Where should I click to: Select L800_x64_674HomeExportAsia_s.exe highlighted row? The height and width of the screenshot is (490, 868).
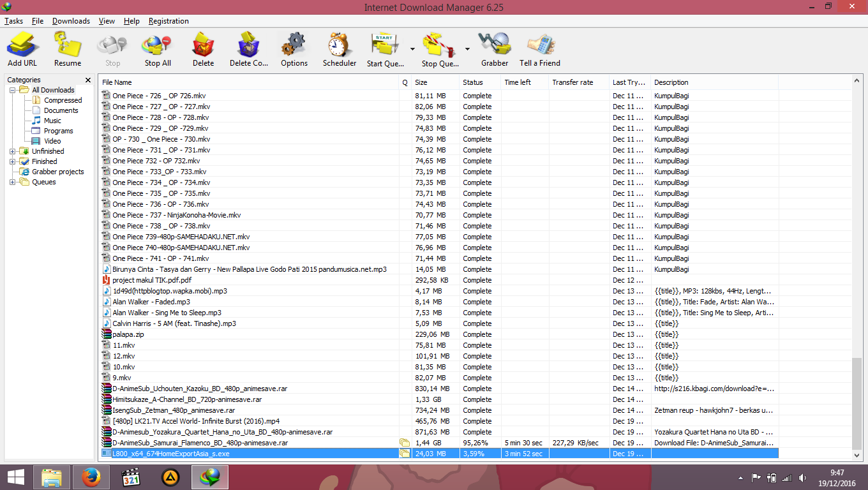[439, 454]
